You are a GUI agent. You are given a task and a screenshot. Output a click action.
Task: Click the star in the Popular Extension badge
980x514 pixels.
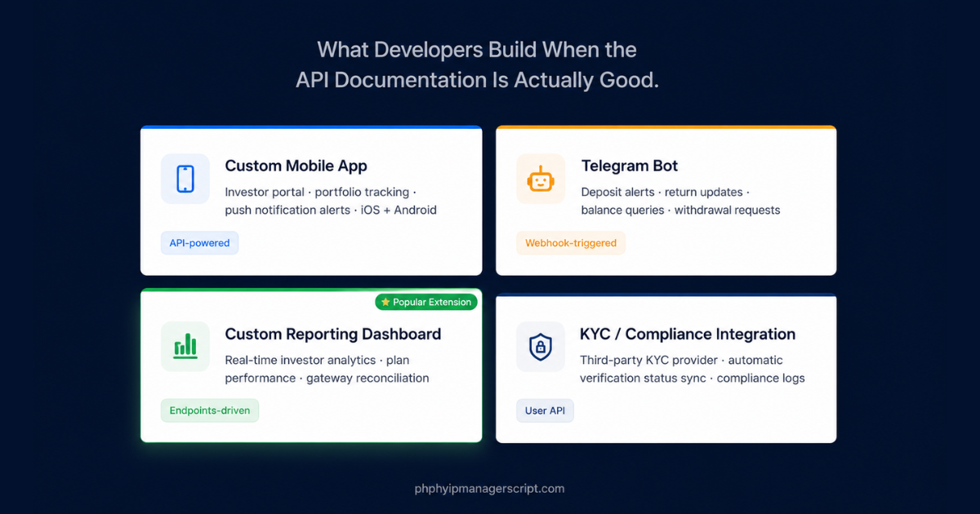[385, 302]
